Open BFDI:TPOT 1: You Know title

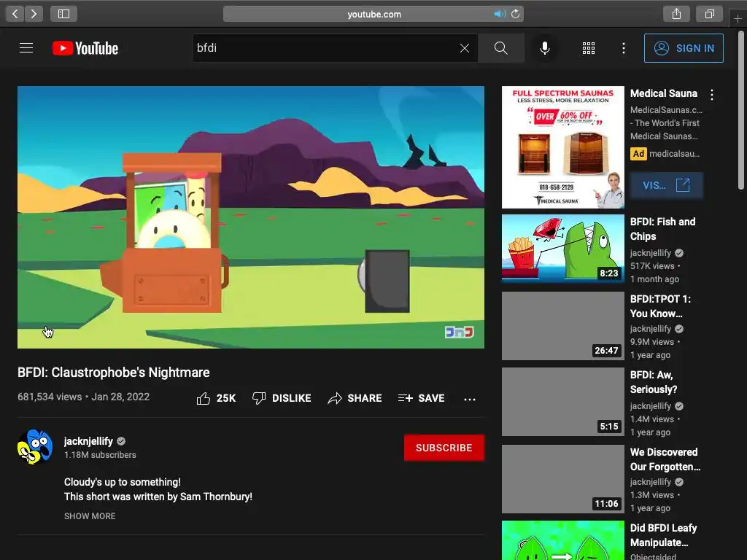(x=660, y=306)
